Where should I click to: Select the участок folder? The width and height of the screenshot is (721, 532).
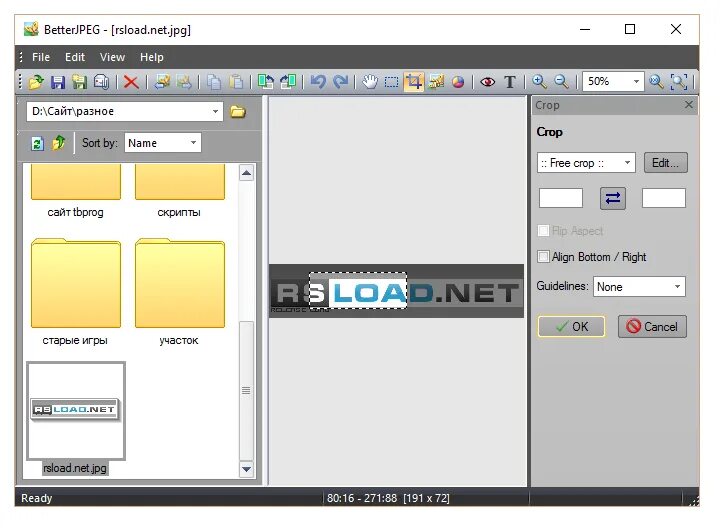pos(180,283)
